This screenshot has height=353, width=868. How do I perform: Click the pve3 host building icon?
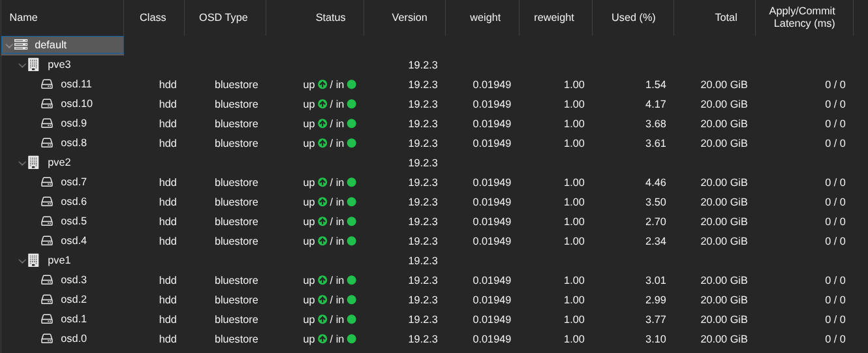(x=33, y=65)
